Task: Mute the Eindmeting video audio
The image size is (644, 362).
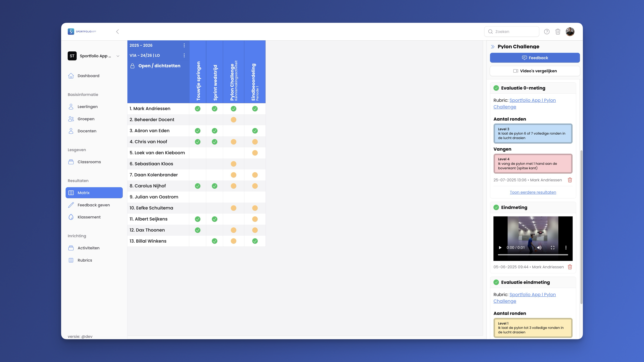Action: [540, 247]
